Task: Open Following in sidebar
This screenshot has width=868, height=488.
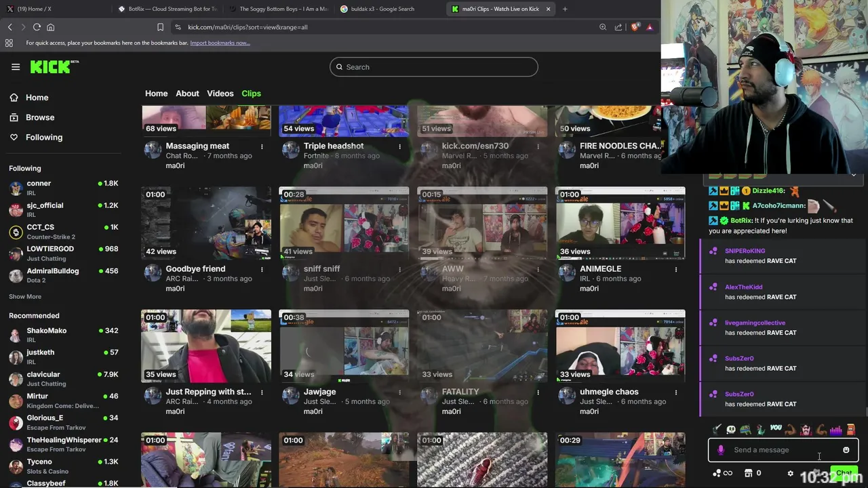Action: pyautogui.click(x=44, y=137)
